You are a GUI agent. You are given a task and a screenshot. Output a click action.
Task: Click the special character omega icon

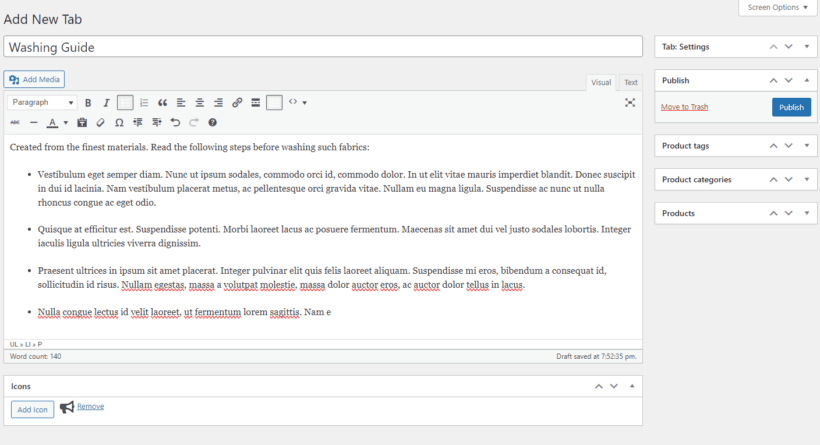pos(119,123)
